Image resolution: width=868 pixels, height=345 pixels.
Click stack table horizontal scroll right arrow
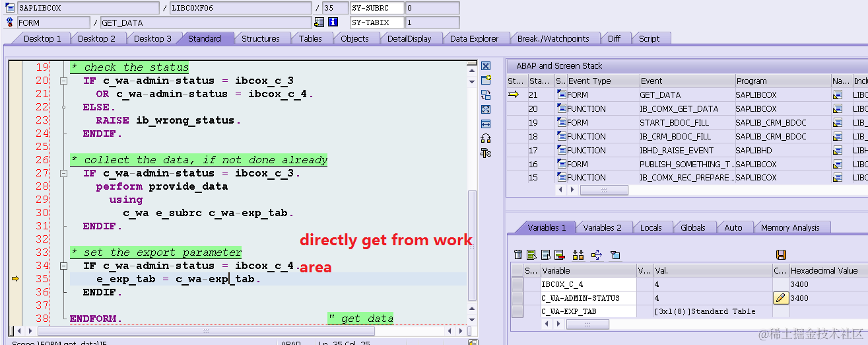(572, 190)
